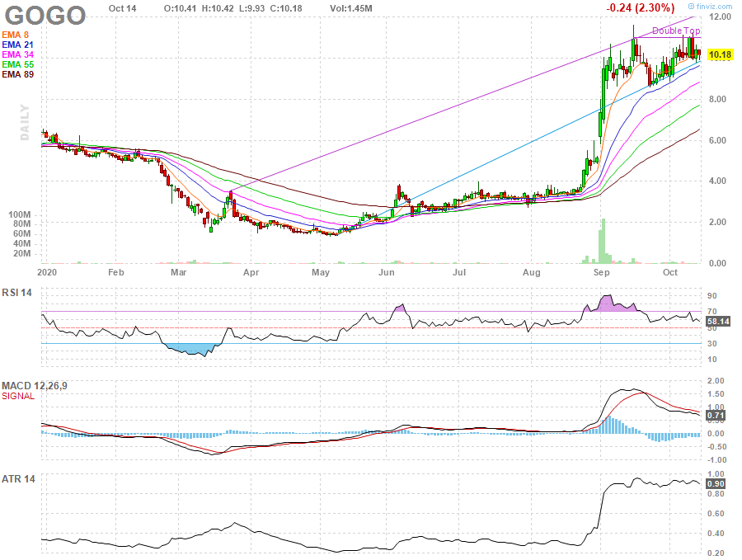The image size is (742, 560).
Task: Click the open price O:10.41 value
Action: (x=181, y=8)
